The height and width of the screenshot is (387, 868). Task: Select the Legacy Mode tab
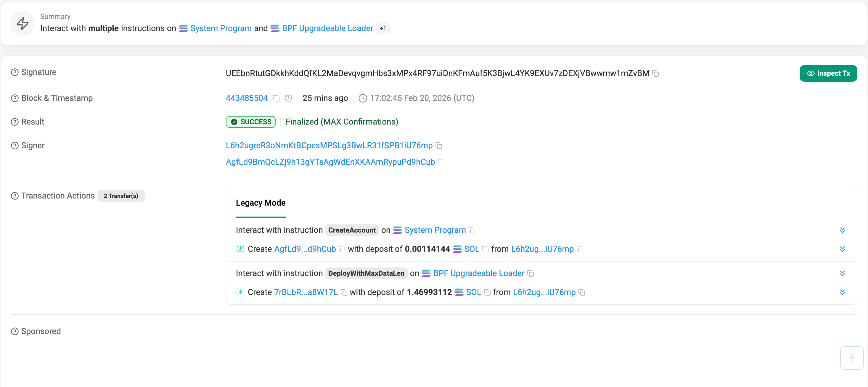pos(261,203)
